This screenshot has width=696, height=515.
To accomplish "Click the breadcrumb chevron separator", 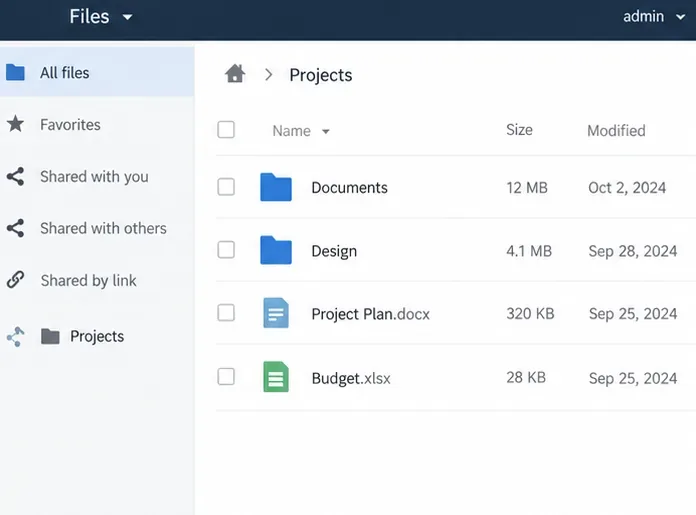I will click(x=268, y=75).
